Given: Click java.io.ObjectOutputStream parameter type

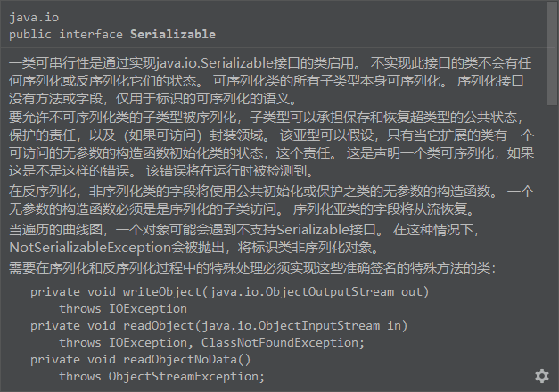Looking at the screenshot, I should pos(301,292).
